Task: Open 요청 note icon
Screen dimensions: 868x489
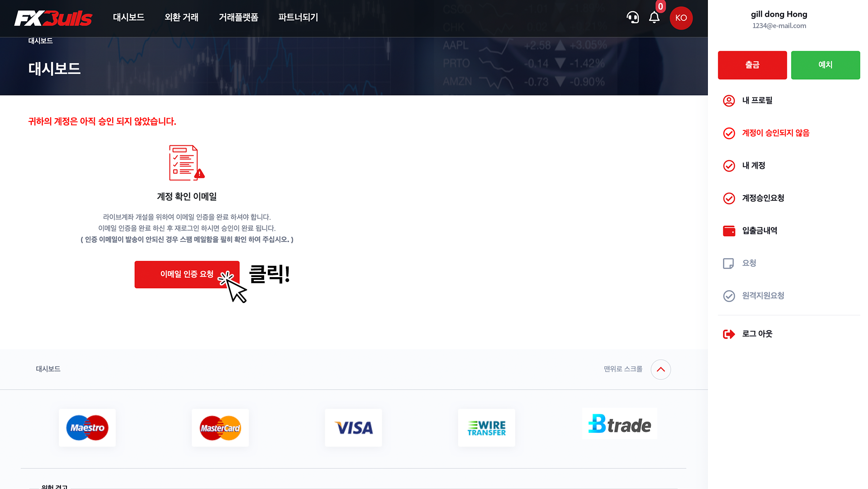Action: coord(728,264)
